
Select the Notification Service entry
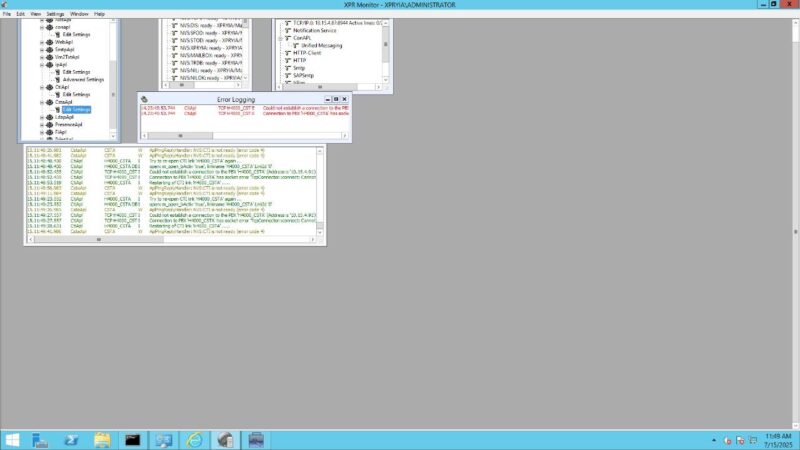click(x=314, y=30)
